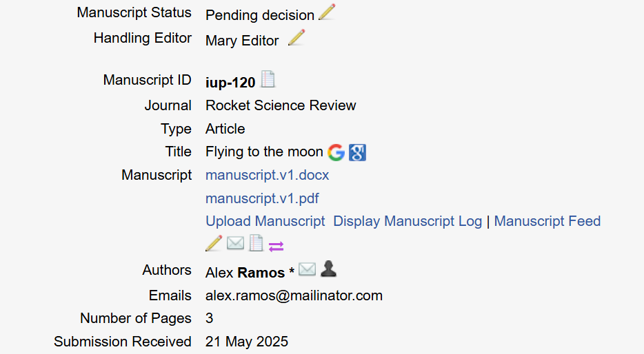Edit the Manuscript Status pencil icon
Image resolution: width=644 pixels, height=354 pixels.
pyautogui.click(x=327, y=12)
